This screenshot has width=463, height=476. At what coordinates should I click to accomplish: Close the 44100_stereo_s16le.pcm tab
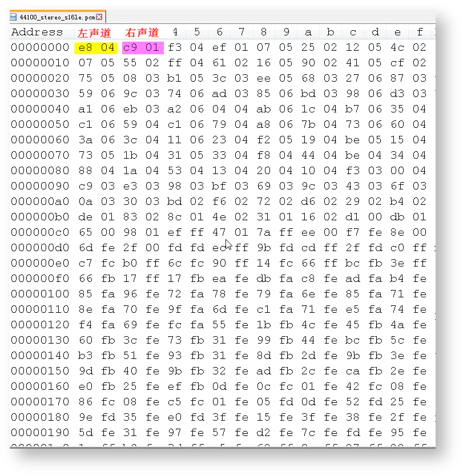pos(99,17)
